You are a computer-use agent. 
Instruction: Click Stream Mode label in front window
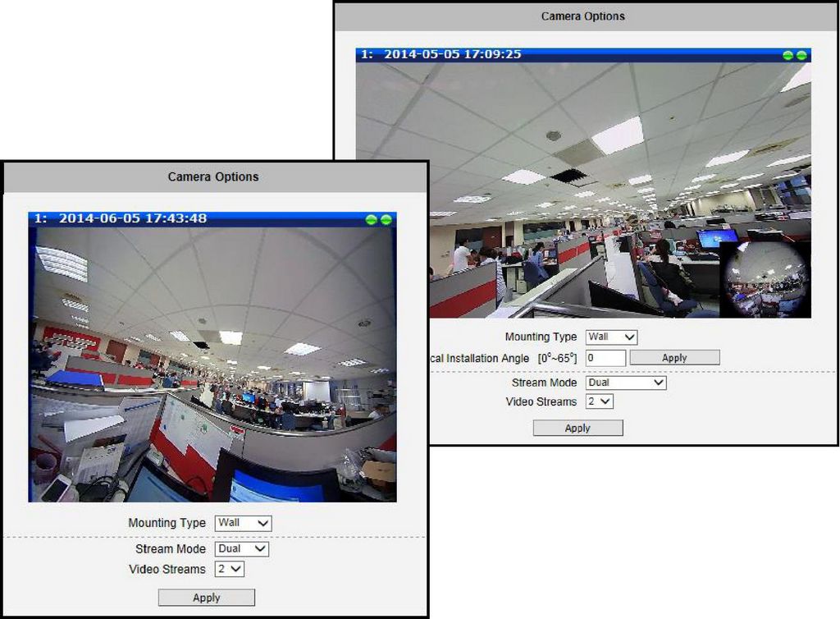click(x=171, y=548)
